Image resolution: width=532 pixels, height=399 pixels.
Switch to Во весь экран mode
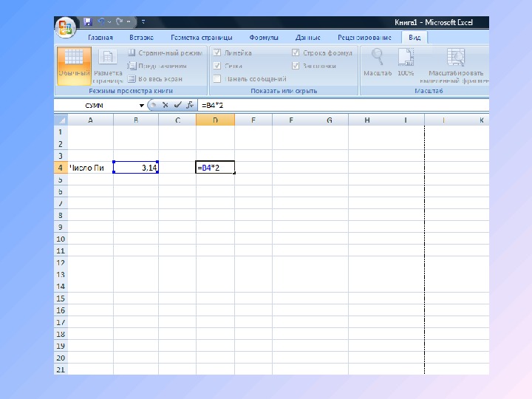coord(155,79)
